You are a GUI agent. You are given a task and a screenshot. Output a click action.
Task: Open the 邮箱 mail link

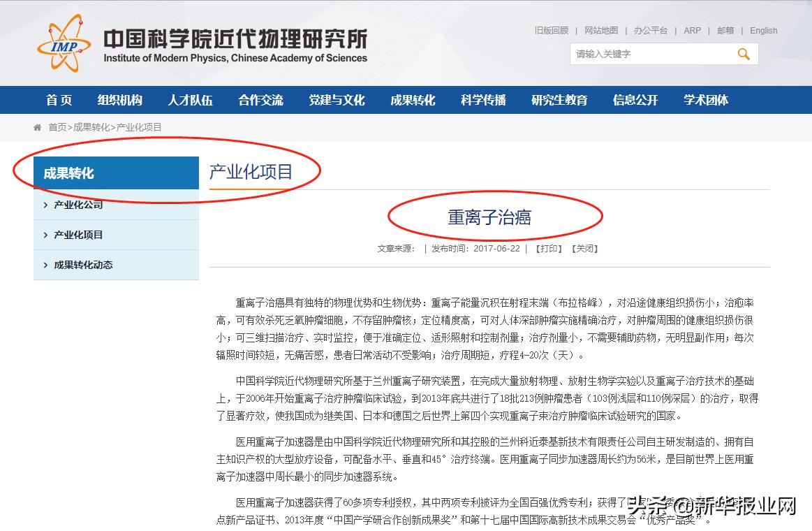(726, 31)
